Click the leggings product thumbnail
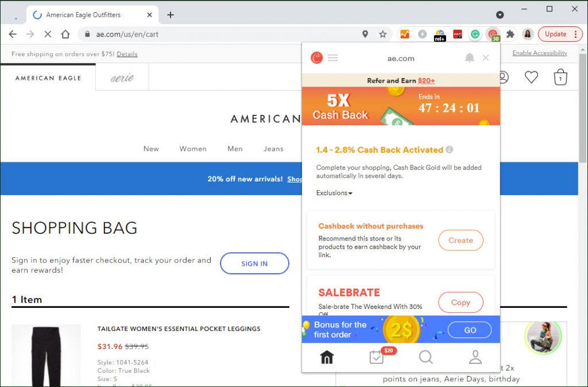The width and height of the screenshot is (588, 387). coord(46,355)
